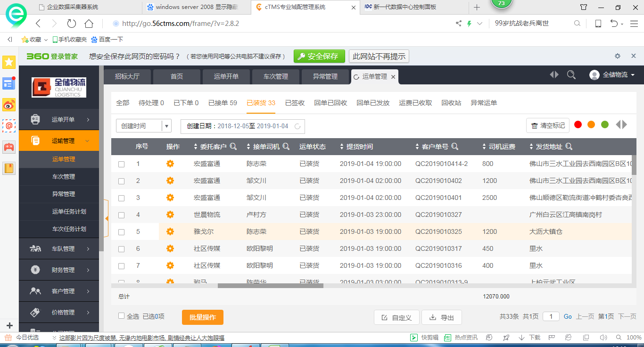644x347 pixels.
Task: Open the 车次管理 top tab
Action: 275,76
